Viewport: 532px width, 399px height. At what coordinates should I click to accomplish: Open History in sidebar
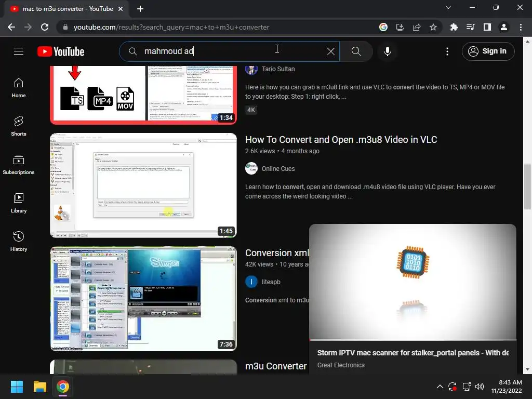click(x=19, y=241)
